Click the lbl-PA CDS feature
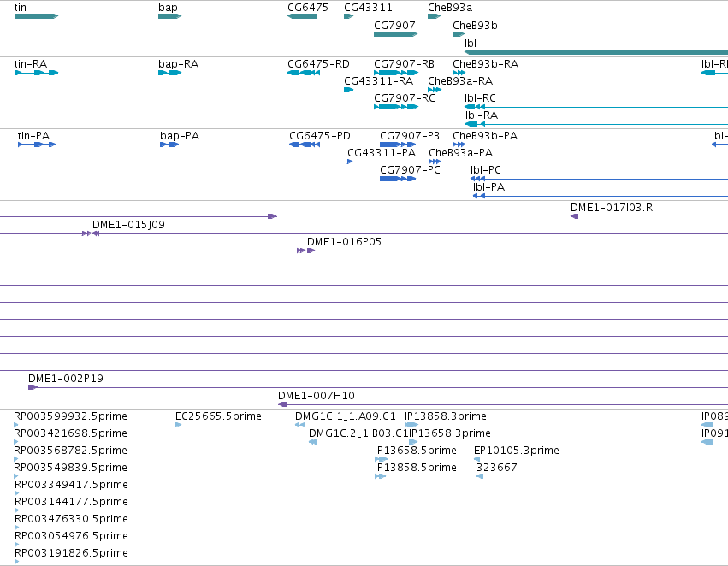The width and height of the screenshot is (728, 566). tap(601, 196)
